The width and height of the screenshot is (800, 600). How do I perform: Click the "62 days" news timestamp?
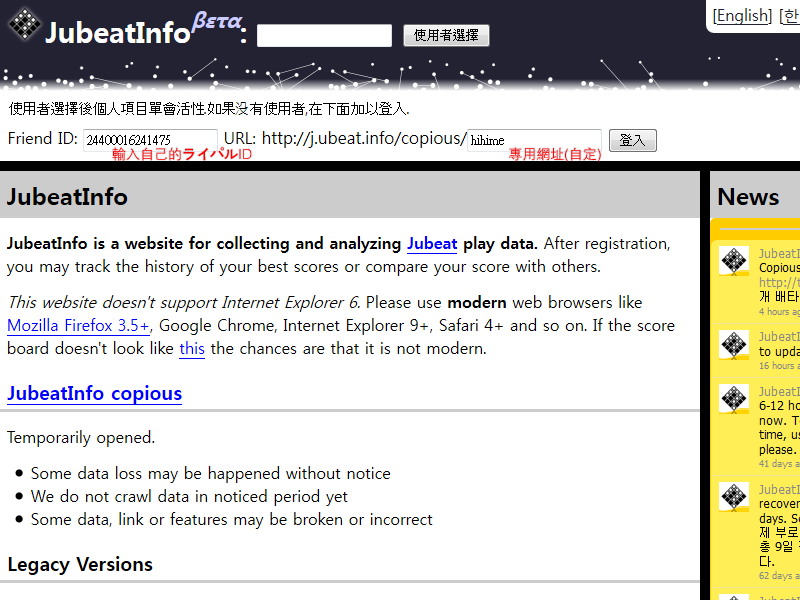point(779,576)
